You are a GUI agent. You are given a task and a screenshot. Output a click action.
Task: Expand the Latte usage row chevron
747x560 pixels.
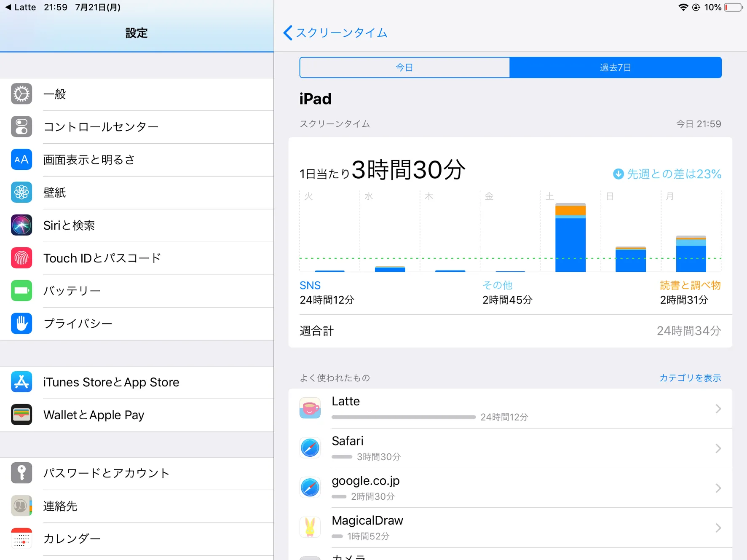718,408
